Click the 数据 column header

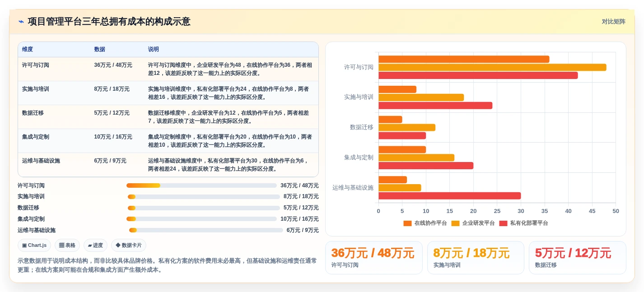coord(100,50)
